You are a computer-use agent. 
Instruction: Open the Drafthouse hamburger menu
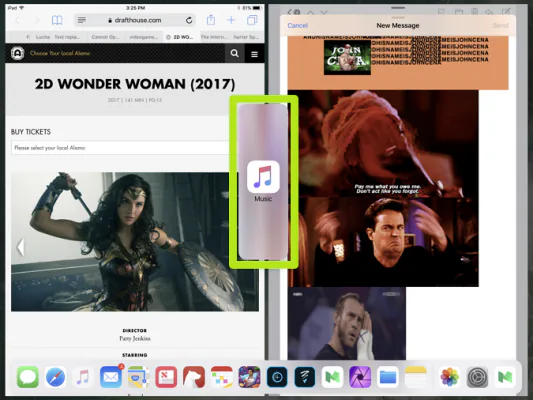[254, 54]
